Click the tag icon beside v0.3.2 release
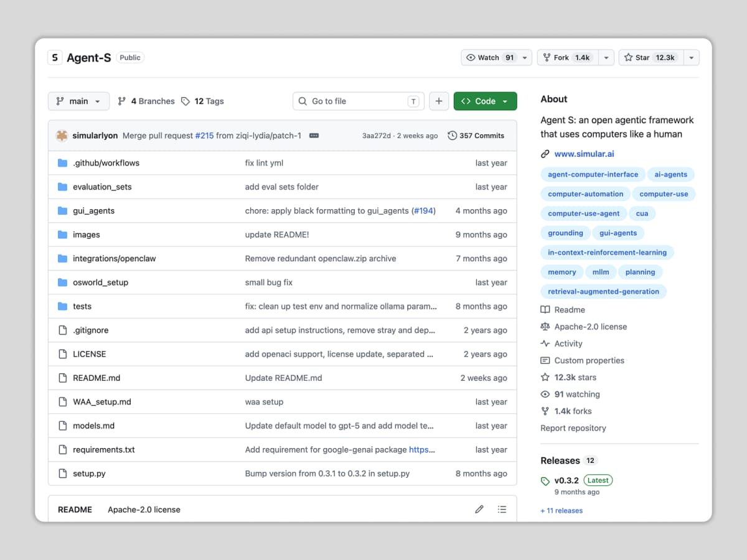747x560 pixels. point(545,481)
